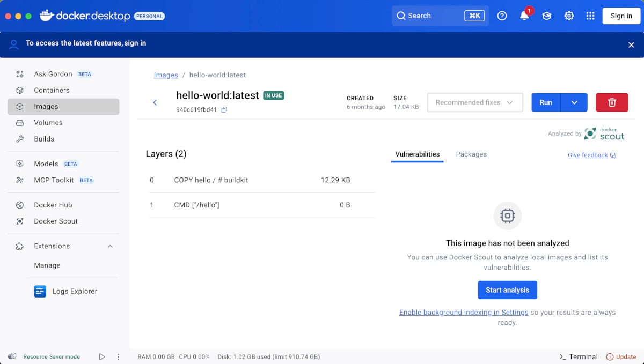Dismiss the sign-in banner

tap(631, 45)
